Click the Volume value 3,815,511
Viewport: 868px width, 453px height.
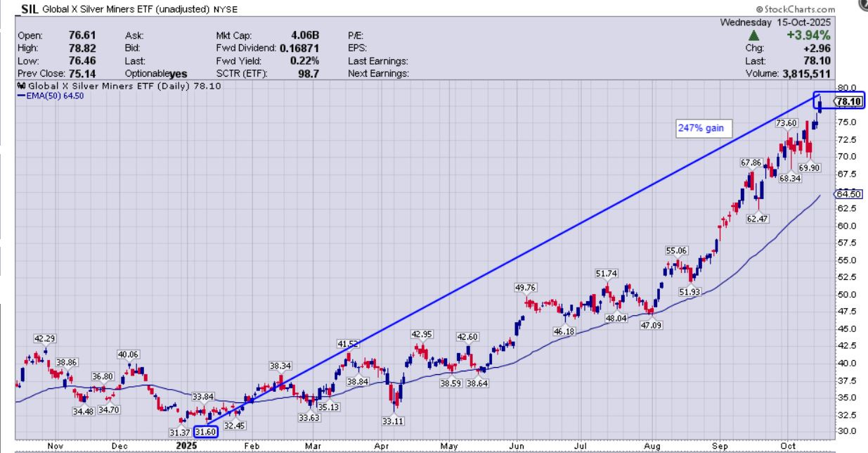click(x=805, y=73)
